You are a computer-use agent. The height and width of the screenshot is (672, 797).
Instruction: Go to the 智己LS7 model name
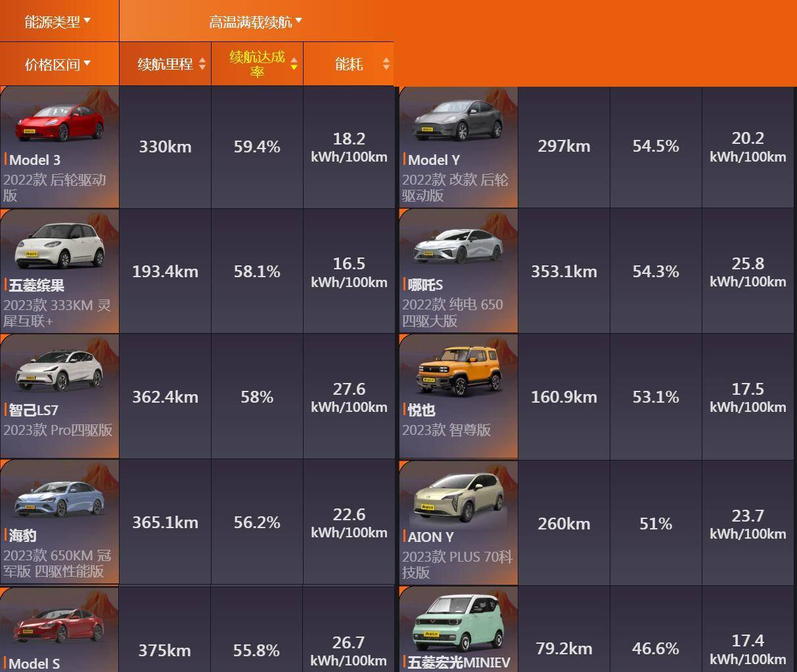coord(34,411)
